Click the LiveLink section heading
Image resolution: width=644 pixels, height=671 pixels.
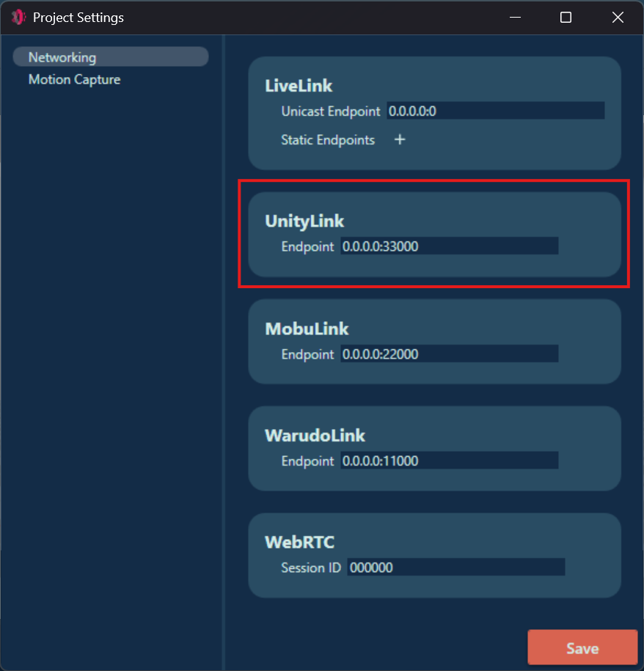pos(299,86)
